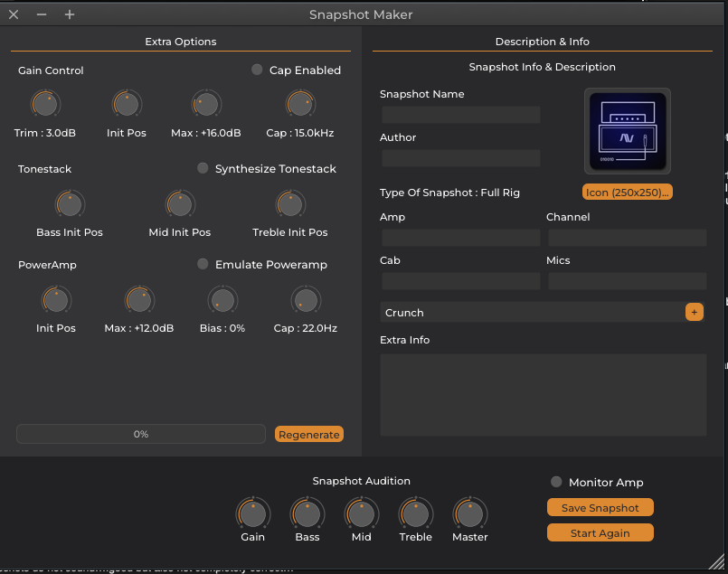Click the Snapshot Name text field
The height and width of the screenshot is (574, 728).
coord(460,115)
